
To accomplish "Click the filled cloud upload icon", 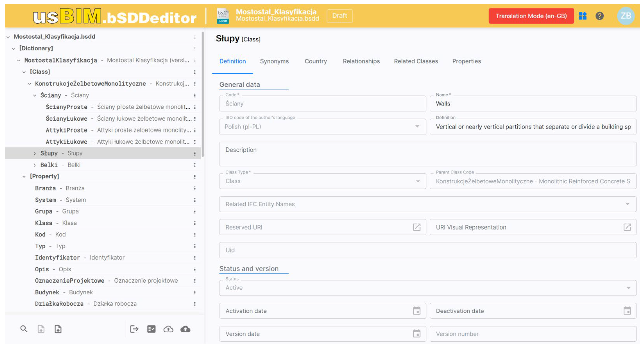I will click(185, 329).
